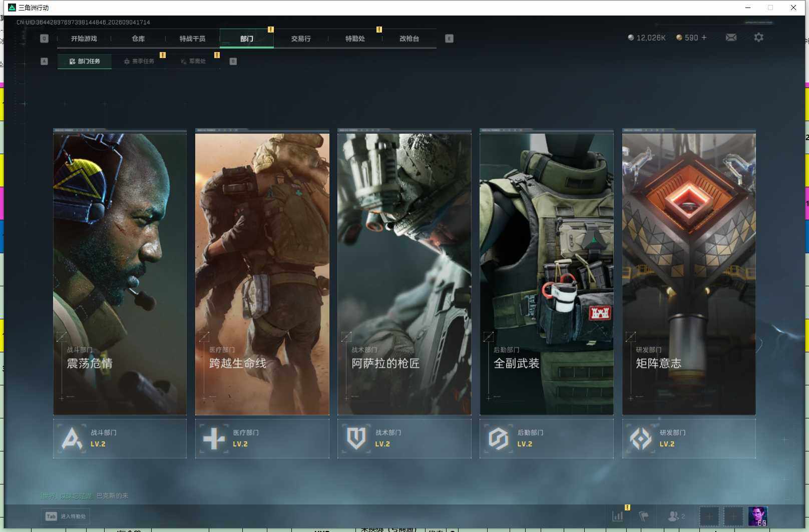This screenshot has width=809, height=532.
Task: Open the friends list icon showing 2
Action: [x=676, y=516]
